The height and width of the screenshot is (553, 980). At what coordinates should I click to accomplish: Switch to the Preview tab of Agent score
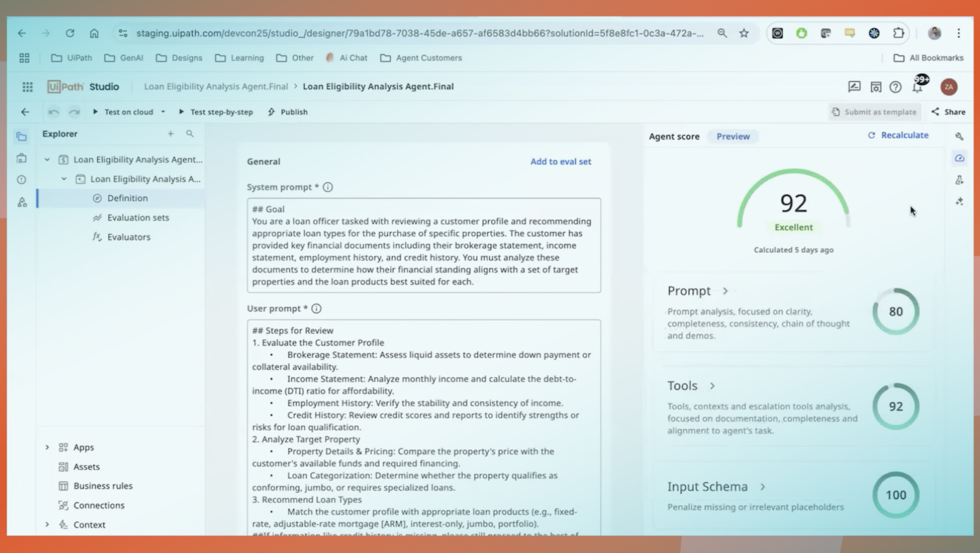pos(733,137)
